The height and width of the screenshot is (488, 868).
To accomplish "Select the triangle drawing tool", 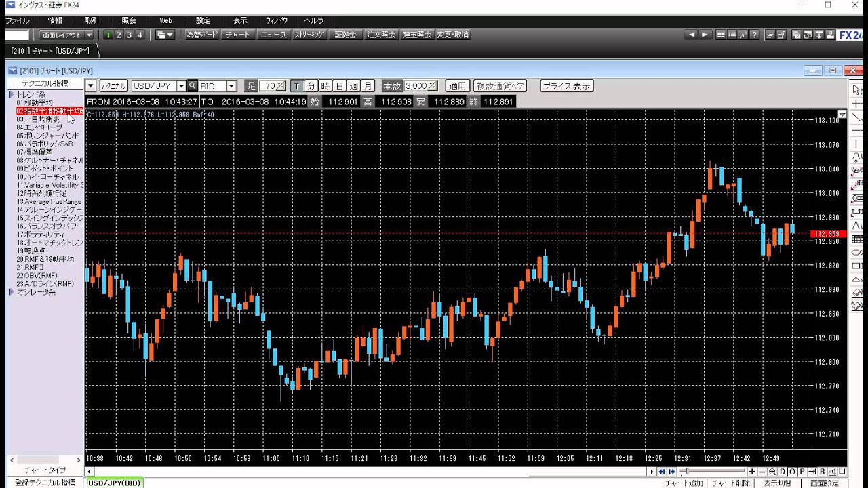I will coord(857,279).
